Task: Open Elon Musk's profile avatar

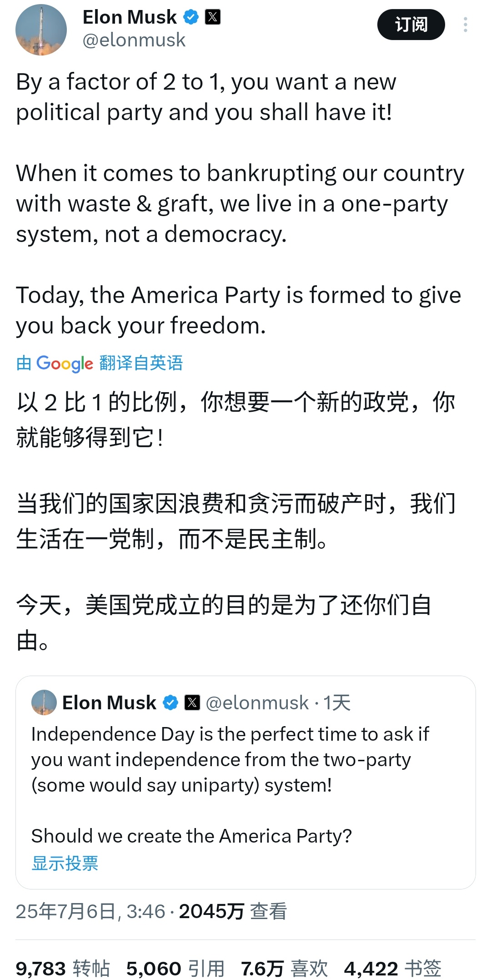Action: pyautogui.click(x=41, y=30)
